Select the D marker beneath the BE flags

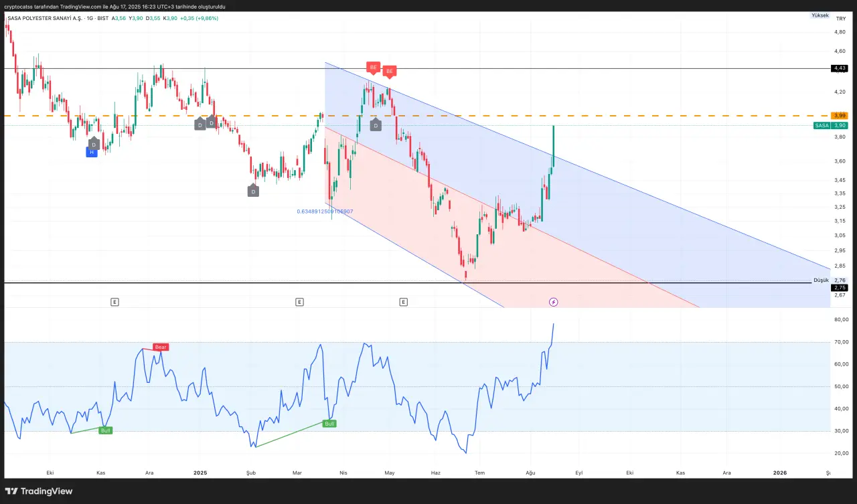tap(376, 125)
